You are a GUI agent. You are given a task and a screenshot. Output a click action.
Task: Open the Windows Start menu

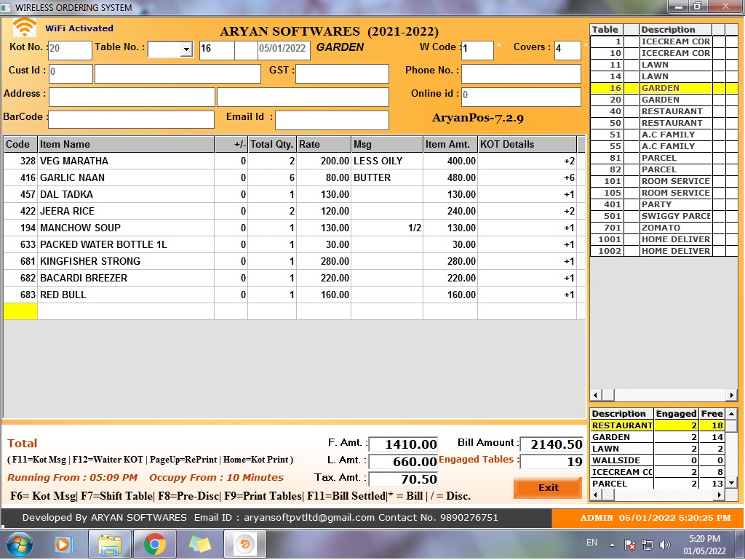coord(19,544)
